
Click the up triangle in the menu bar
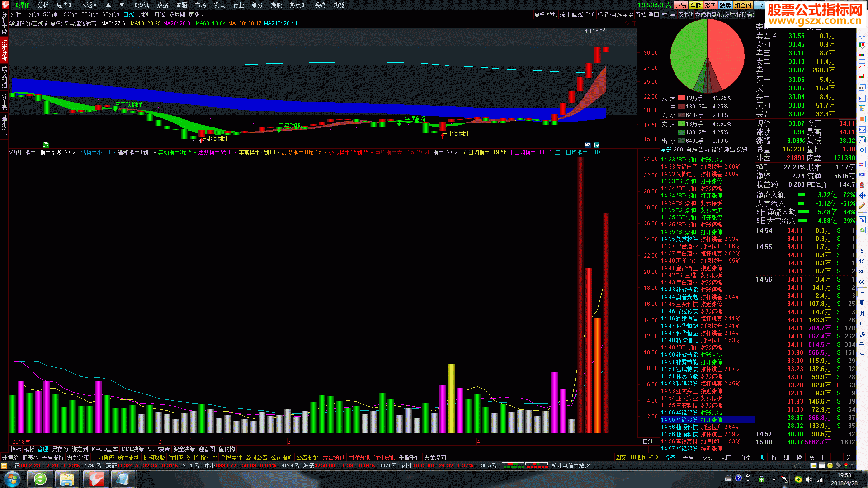[x=108, y=5]
